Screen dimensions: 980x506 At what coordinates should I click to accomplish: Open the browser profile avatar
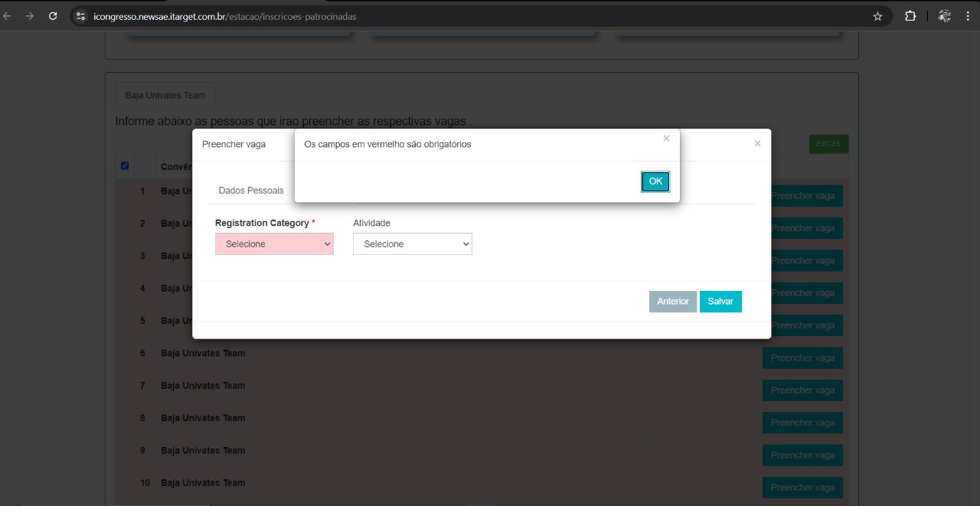pos(944,16)
